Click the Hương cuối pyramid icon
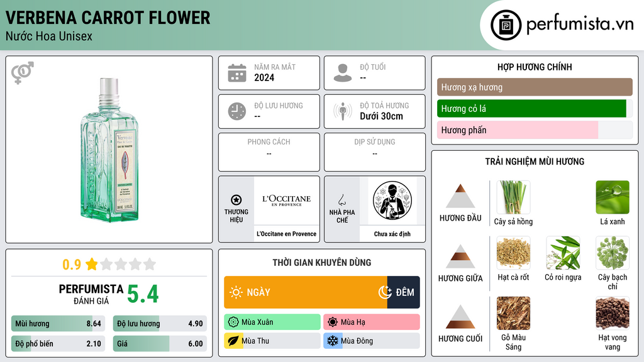This screenshot has width=644, height=362. (460, 317)
